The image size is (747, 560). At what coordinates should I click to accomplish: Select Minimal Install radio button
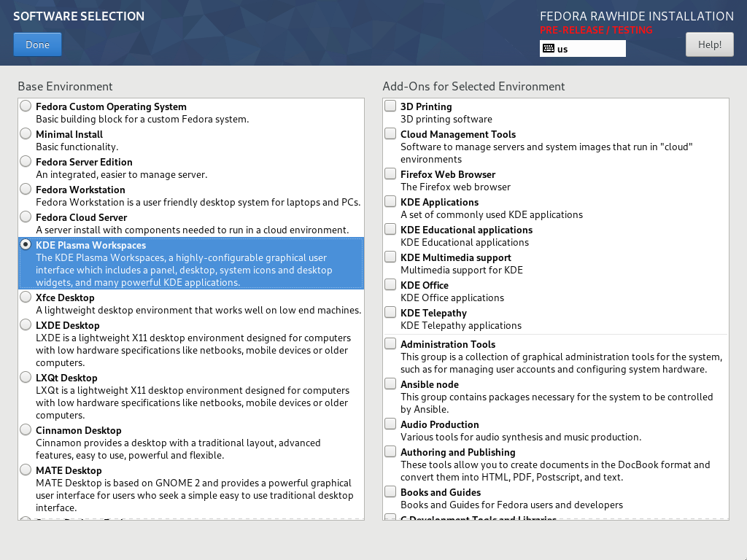(26, 134)
